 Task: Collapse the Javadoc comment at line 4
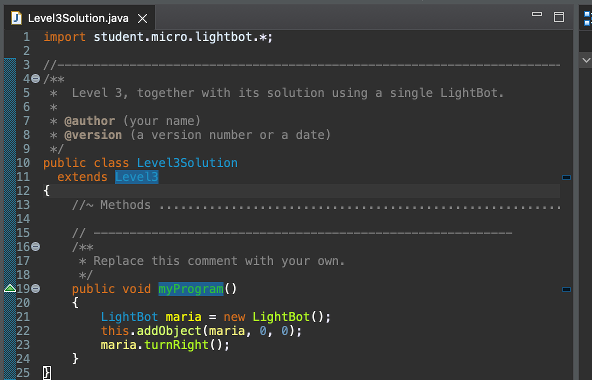coord(35,79)
